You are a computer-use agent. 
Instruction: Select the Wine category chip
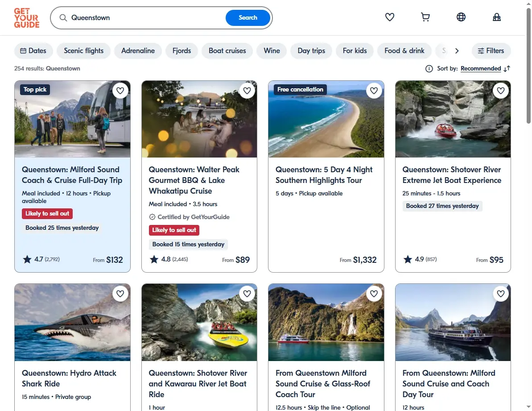[272, 51]
